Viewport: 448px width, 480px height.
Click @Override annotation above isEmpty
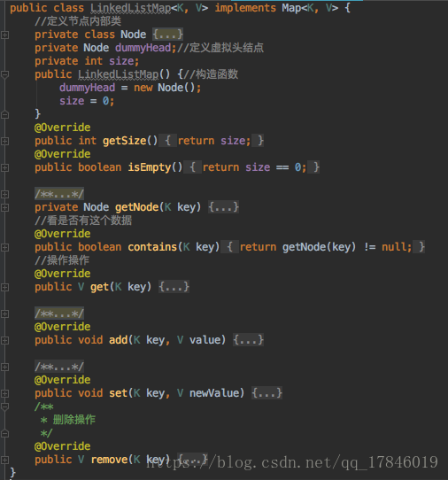coord(63,154)
